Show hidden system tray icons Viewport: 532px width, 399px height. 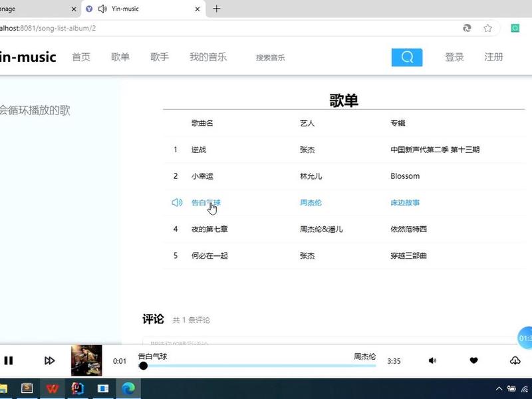pos(499,389)
